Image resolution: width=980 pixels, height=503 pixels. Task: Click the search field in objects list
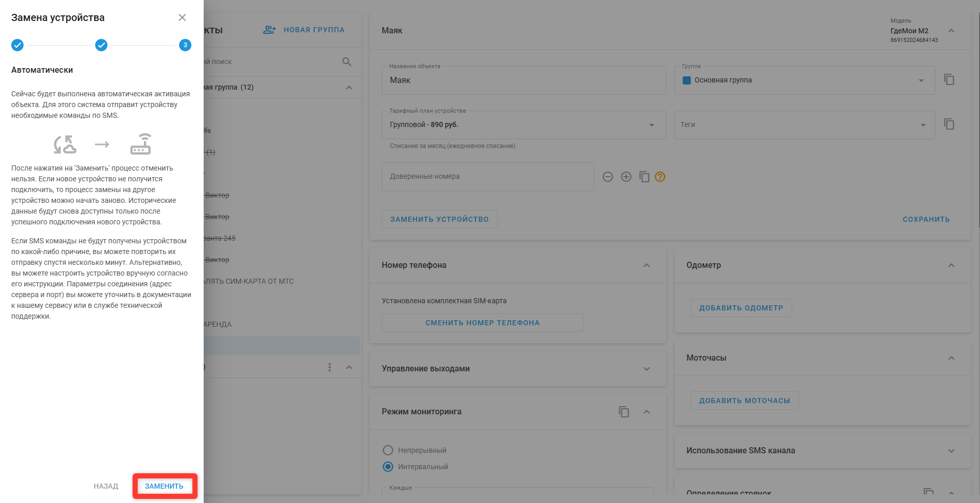[271, 61]
